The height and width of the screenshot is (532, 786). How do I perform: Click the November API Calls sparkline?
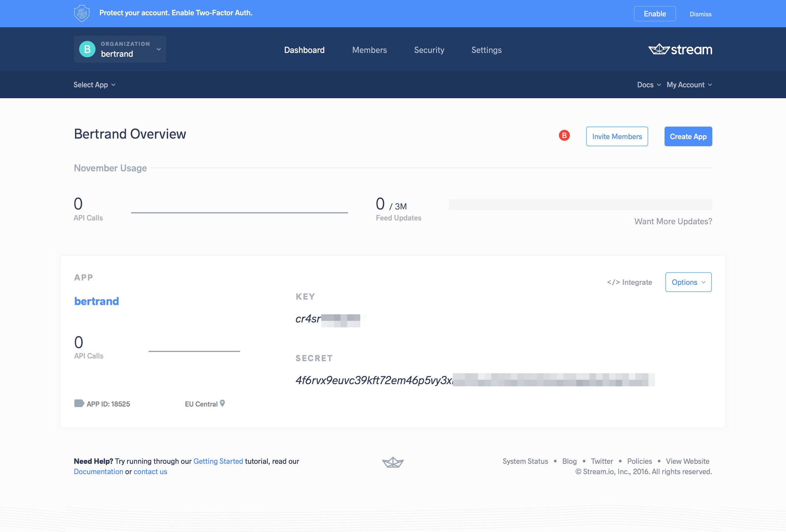[x=239, y=212]
